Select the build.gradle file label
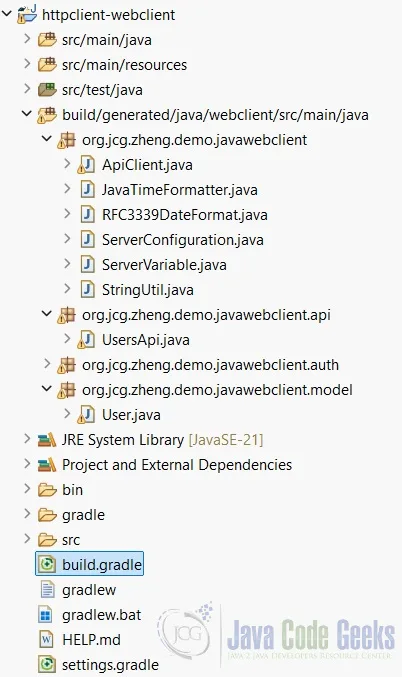This screenshot has height=677, width=402. click(x=102, y=565)
